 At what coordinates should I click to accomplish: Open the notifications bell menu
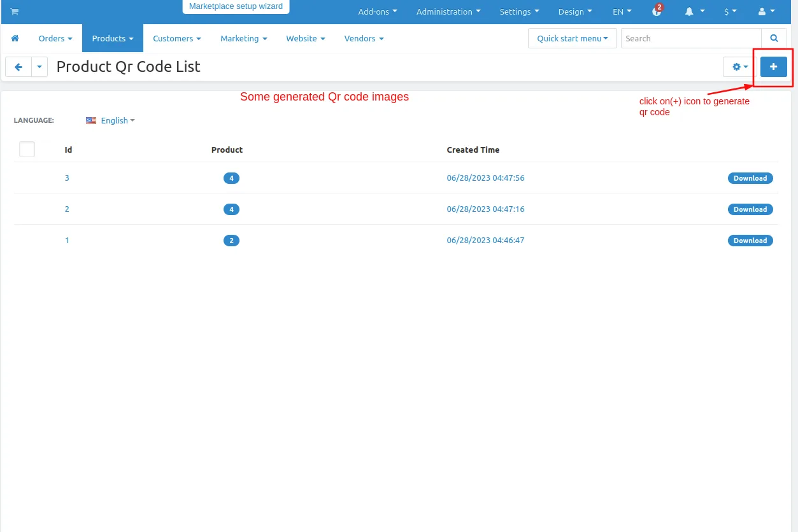(695, 11)
